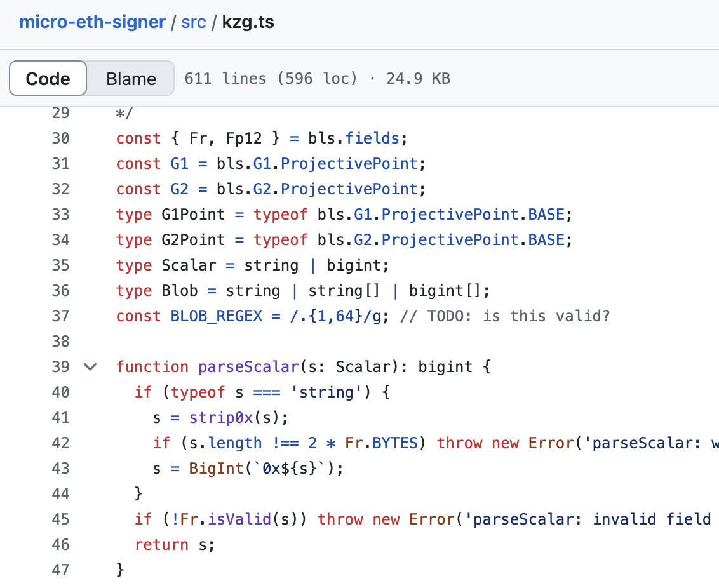Image resolution: width=719 pixels, height=588 pixels.
Task: Click the ProjectivePoint symbol on line 31
Action: click(349, 163)
